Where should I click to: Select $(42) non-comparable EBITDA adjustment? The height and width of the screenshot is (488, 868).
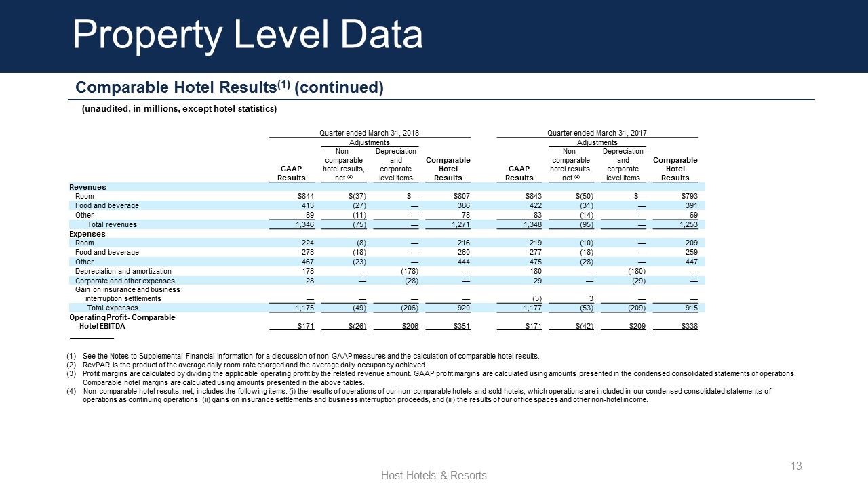coord(583,326)
